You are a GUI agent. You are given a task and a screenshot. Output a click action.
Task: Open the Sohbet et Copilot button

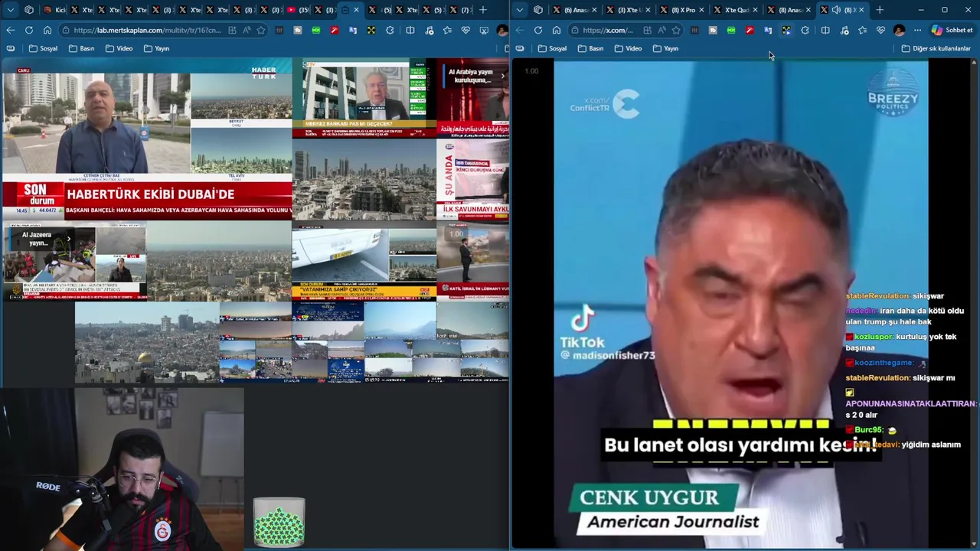(x=952, y=30)
